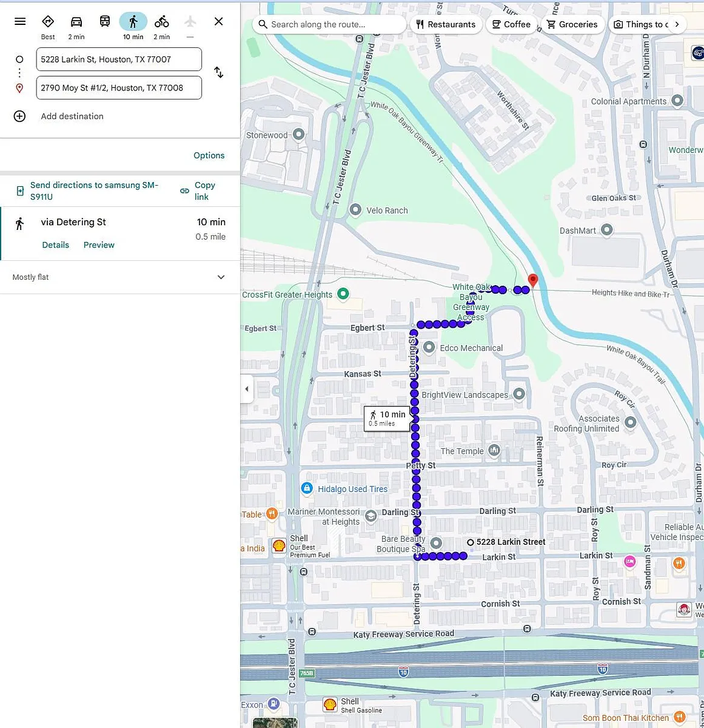This screenshot has width=704, height=728.
Task: Filter by Things to do chip
Action: (641, 24)
